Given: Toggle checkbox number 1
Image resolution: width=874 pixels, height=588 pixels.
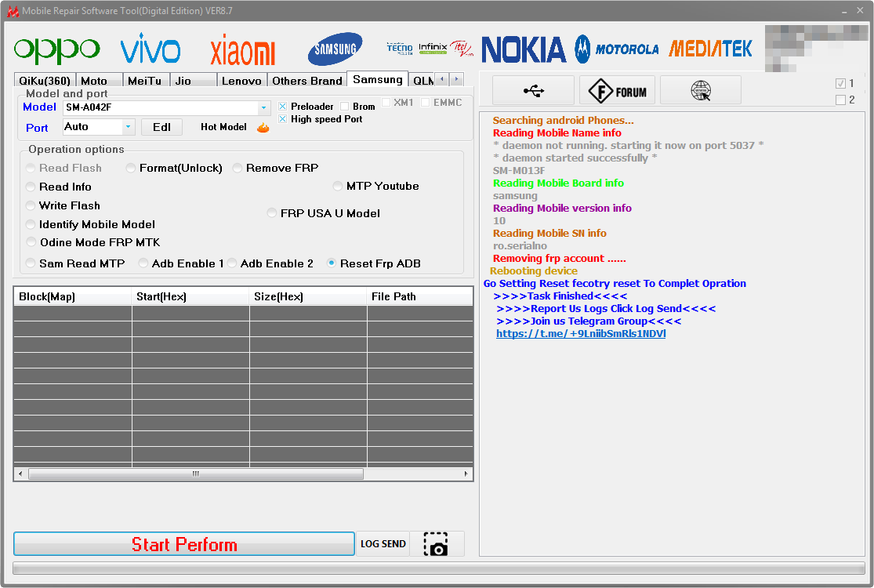Looking at the screenshot, I should coord(840,84).
